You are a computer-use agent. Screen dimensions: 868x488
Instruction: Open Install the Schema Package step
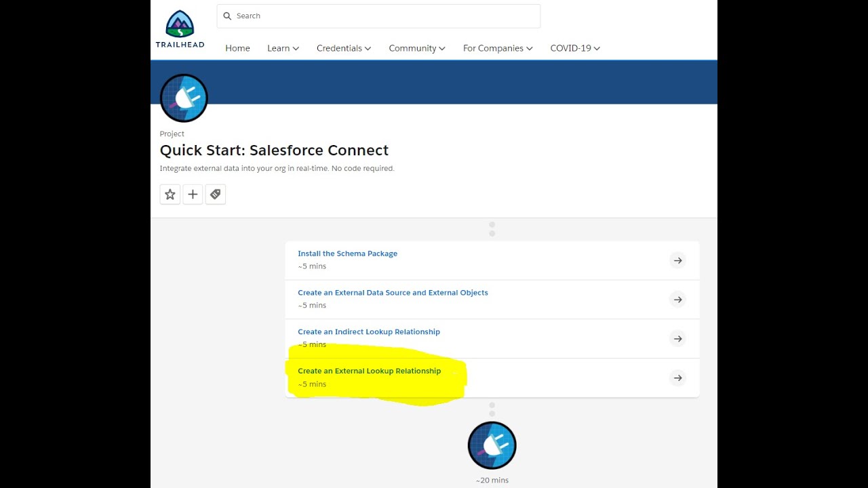[348, 253]
